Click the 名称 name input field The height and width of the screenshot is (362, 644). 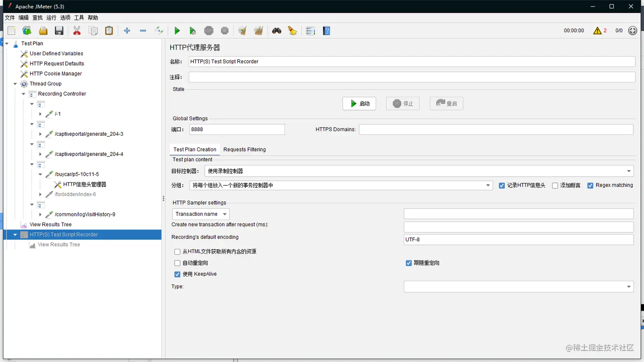pyautogui.click(x=412, y=62)
